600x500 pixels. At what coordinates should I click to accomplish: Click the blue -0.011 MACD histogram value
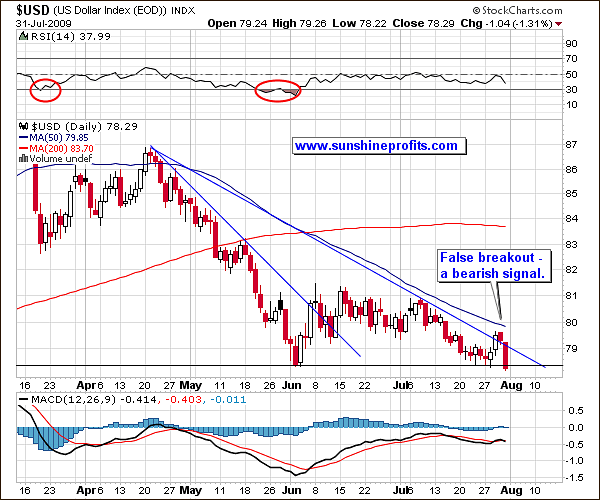tap(228, 400)
